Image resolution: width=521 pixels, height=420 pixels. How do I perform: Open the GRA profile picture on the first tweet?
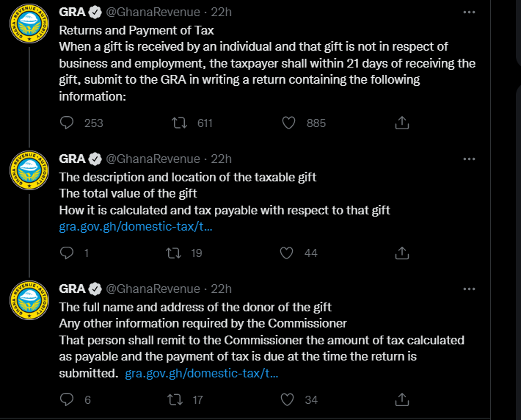pyautogui.click(x=29, y=23)
